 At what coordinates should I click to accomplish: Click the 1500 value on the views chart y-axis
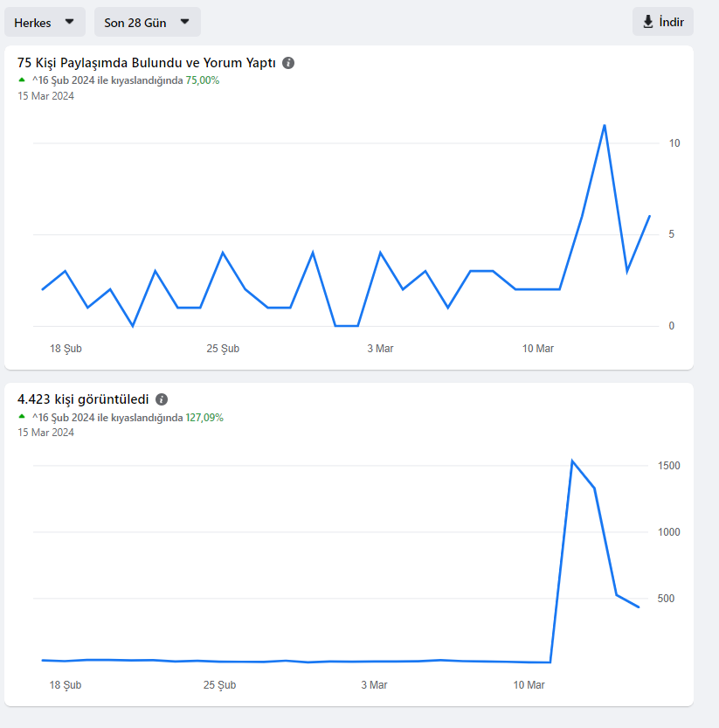(x=668, y=466)
